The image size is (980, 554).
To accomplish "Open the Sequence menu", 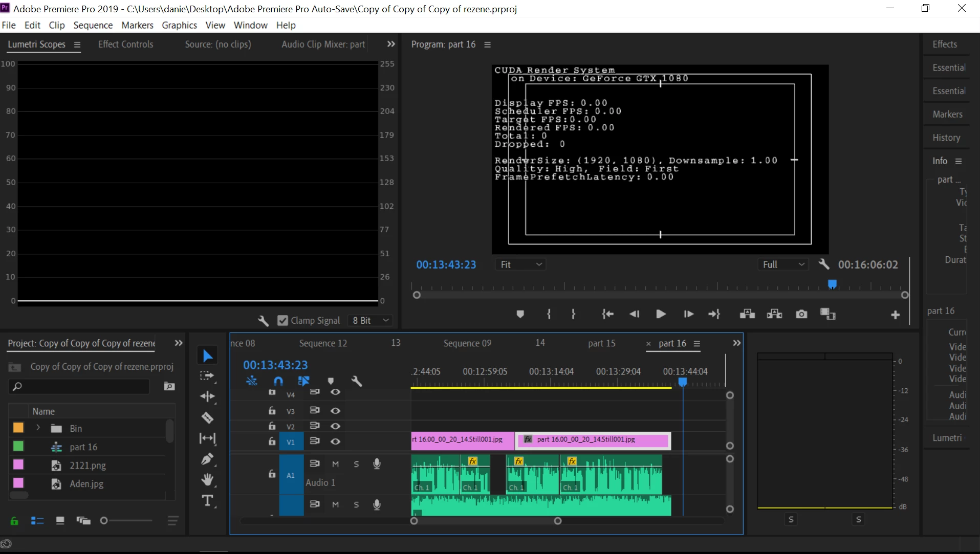I will [93, 25].
